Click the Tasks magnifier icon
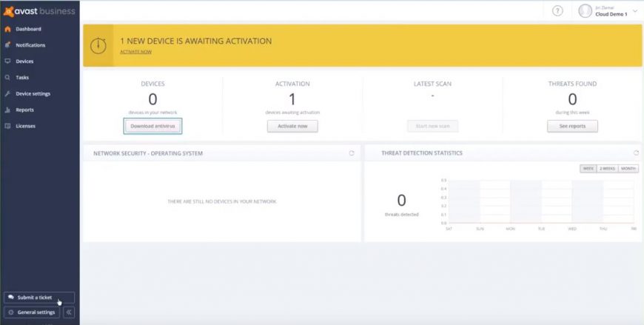The width and height of the screenshot is (644, 325). [x=7, y=77]
